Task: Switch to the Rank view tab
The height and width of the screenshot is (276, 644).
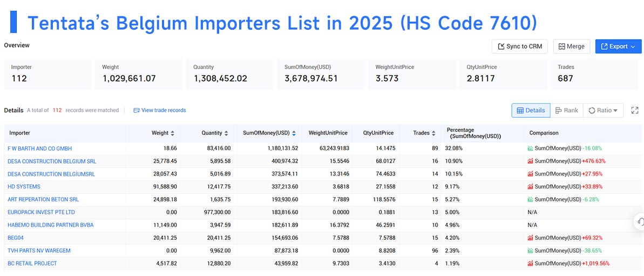Action: tap(566, 110)
